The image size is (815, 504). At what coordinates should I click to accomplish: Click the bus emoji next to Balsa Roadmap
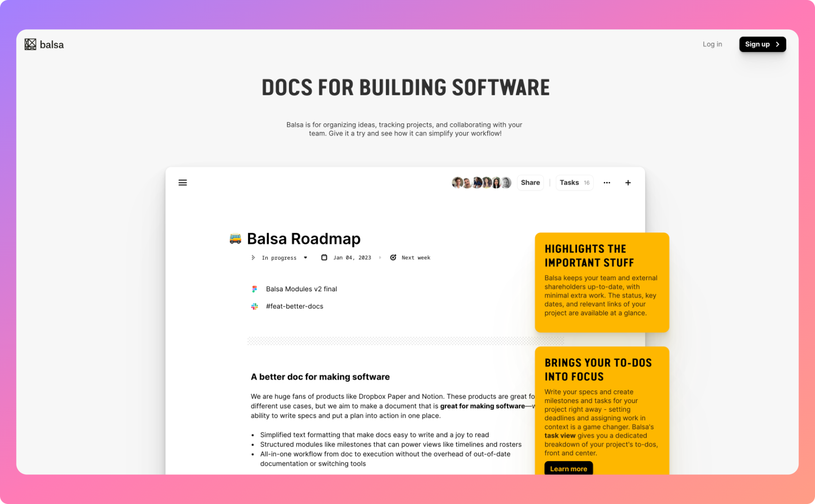(x=235, y=239)
